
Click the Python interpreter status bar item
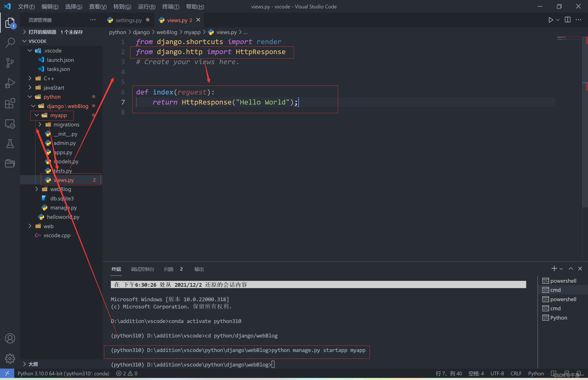(63, 373)
